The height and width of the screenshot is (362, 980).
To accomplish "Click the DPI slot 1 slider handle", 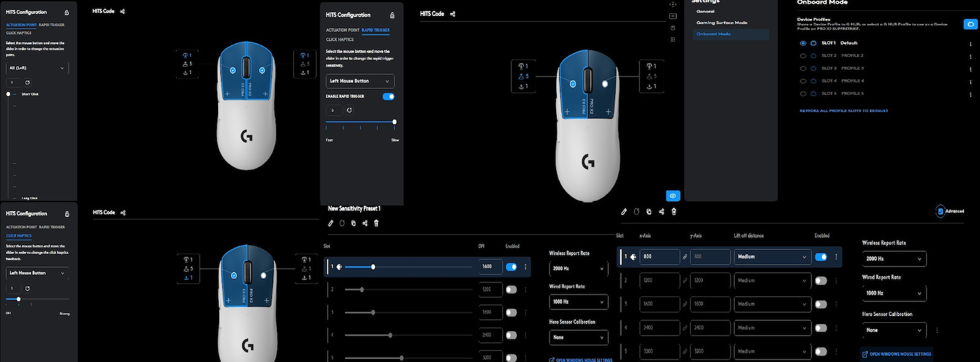I will coord(373,267).
